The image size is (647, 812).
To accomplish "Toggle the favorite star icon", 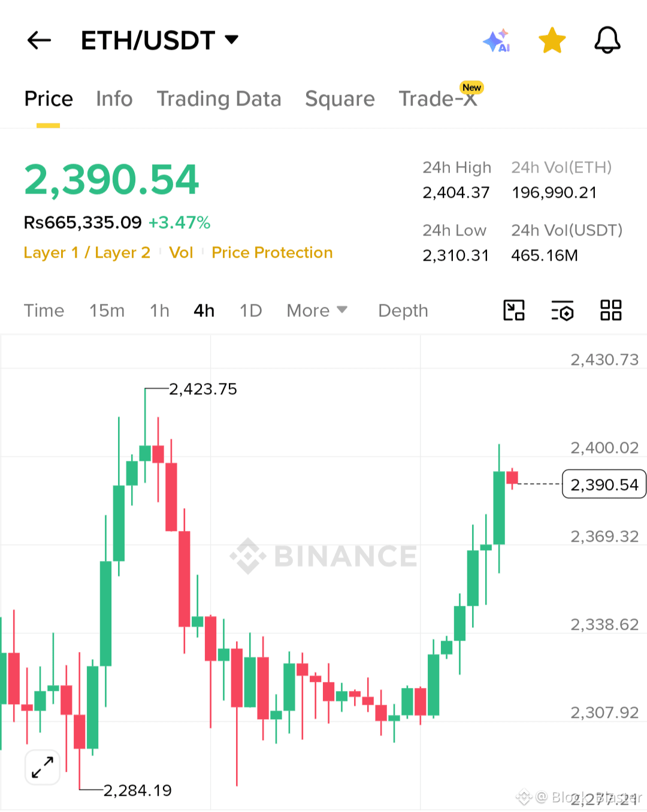I will [x=552, y=40].
